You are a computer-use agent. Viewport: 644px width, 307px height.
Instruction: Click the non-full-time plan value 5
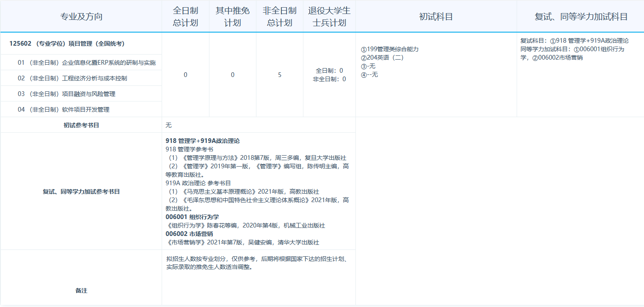pyautogui.click(x=280, y=75)
